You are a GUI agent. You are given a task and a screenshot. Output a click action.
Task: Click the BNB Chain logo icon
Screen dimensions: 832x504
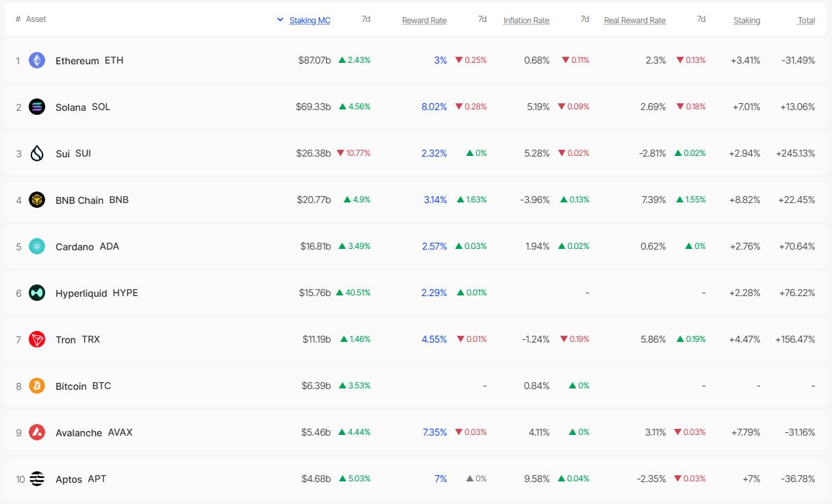(37, 200)
